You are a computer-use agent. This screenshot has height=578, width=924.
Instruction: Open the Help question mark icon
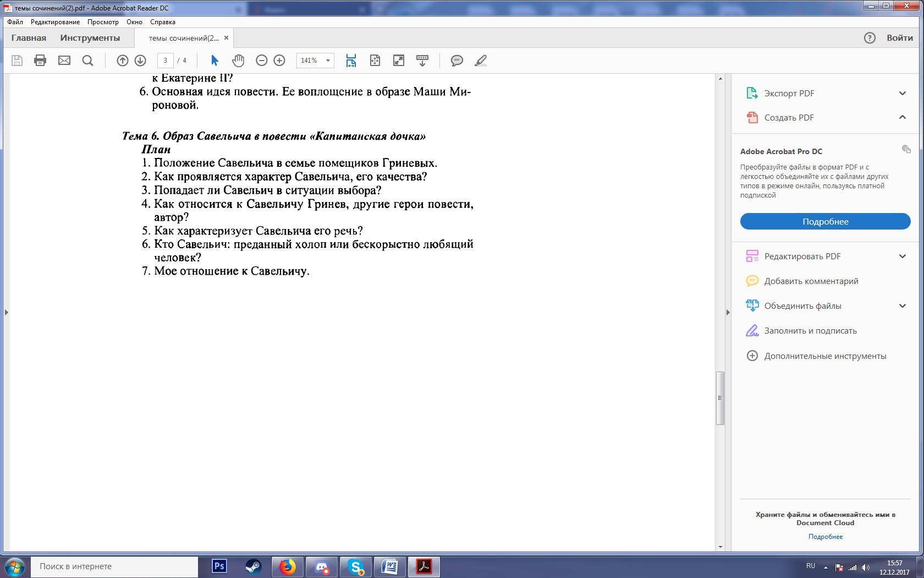click(870, 38)
